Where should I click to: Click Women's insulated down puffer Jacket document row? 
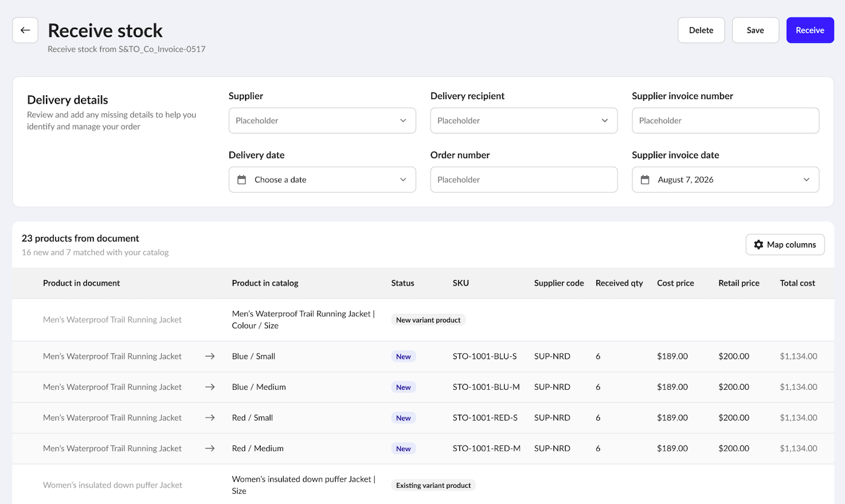click(x=112, y=485)
